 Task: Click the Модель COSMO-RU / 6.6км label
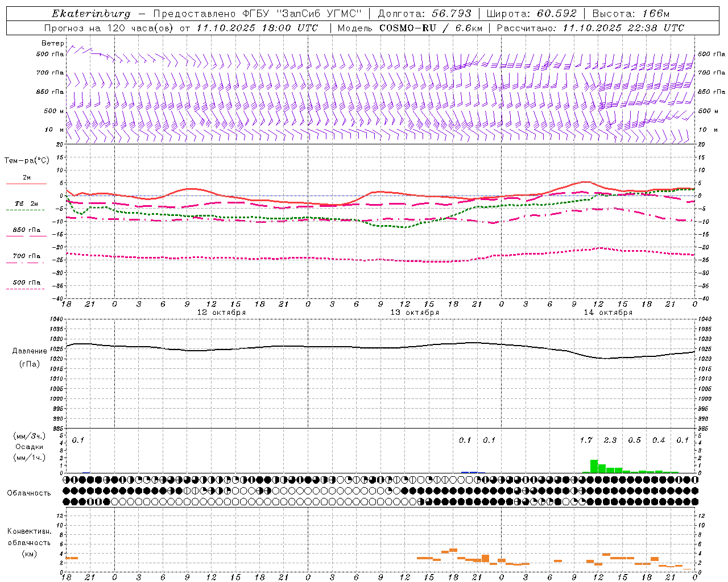409,28
